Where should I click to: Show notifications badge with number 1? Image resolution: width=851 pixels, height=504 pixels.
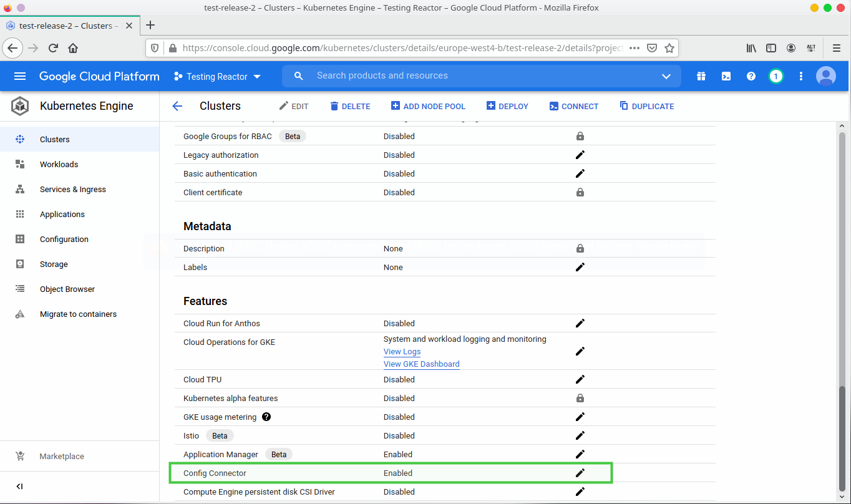click(x=776, y=76)
